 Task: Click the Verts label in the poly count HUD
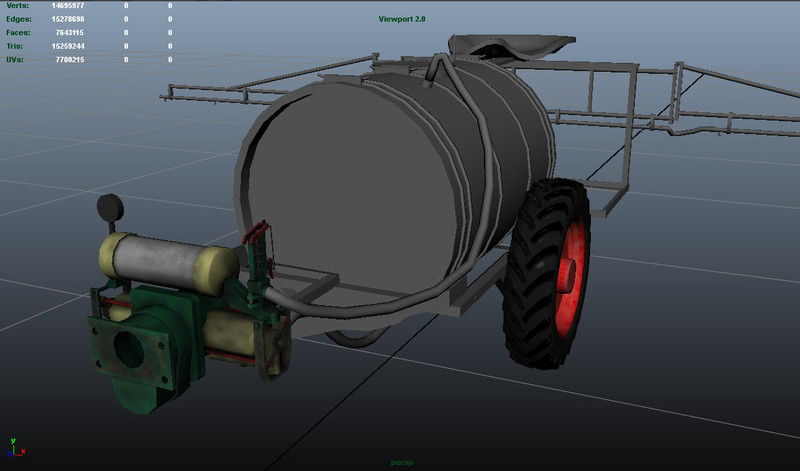click(19, 6)
